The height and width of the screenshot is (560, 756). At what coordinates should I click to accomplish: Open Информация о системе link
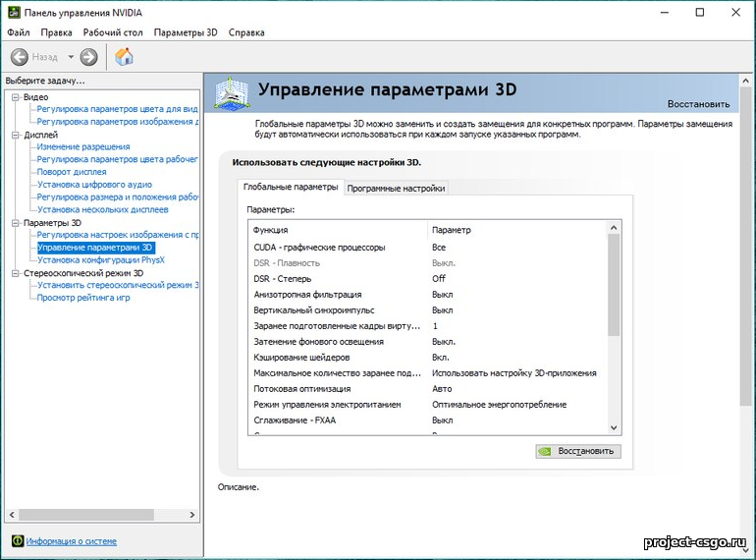pyautogui.click(x=72, y=541)
